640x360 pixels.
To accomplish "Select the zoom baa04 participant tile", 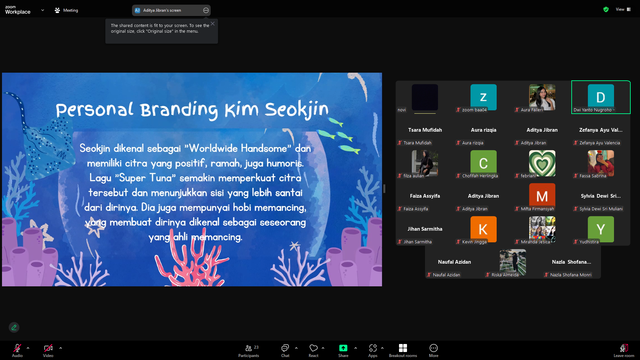I will click(483, 97).
